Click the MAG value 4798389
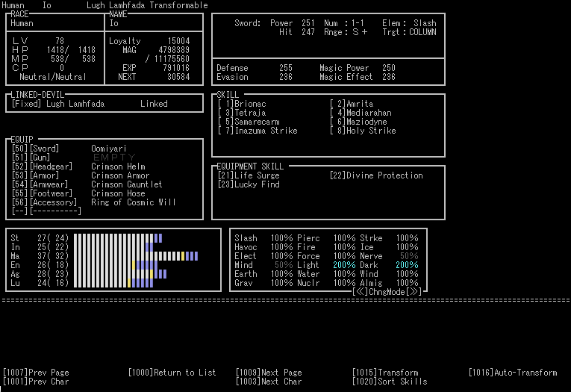The image size is (571, 392). tap(174, 50)
